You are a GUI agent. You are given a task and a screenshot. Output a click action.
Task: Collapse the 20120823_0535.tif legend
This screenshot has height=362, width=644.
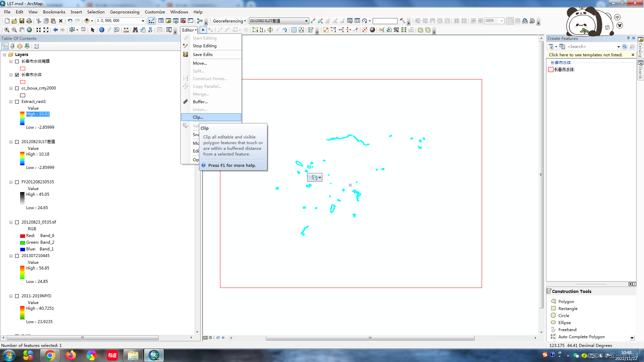pyautogui.click(x=11, y=222)
